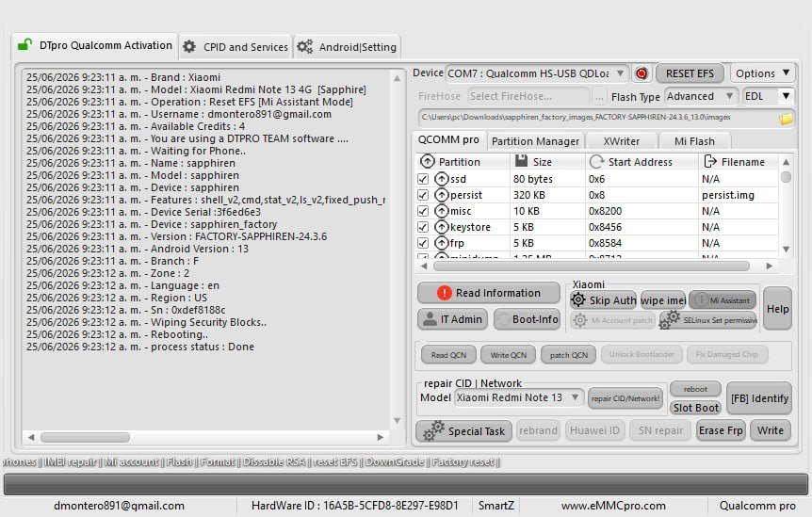
Task: Click the up-arrow icon on the keystore partition row
Action: (441, 227)
